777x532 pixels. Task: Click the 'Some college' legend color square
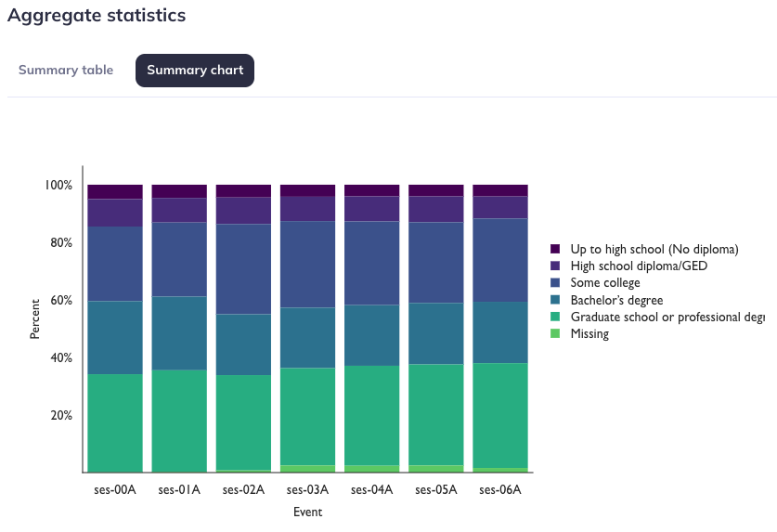point(555,282)
